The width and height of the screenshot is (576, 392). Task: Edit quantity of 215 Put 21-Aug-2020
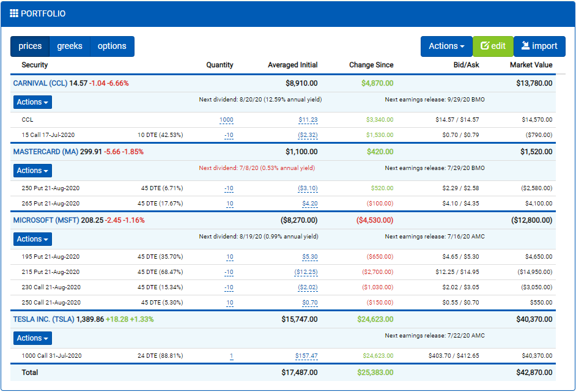229,272
